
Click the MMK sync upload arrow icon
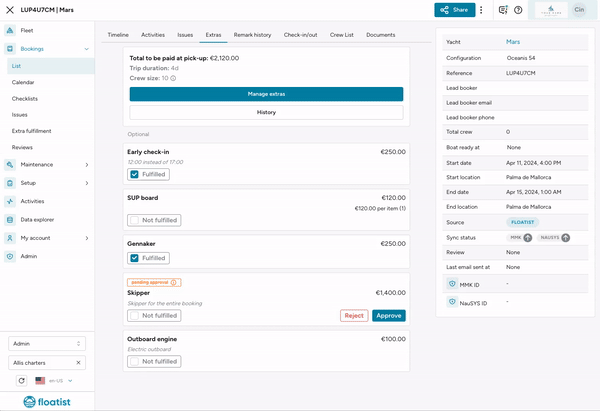pyautogui.click(x=528, y=238)
